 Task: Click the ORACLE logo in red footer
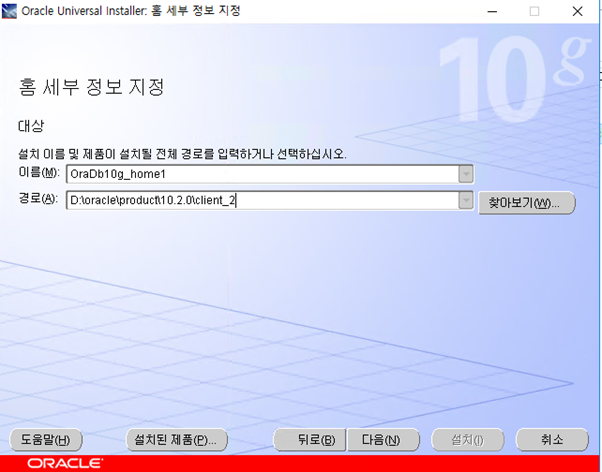tap(65, 463)
